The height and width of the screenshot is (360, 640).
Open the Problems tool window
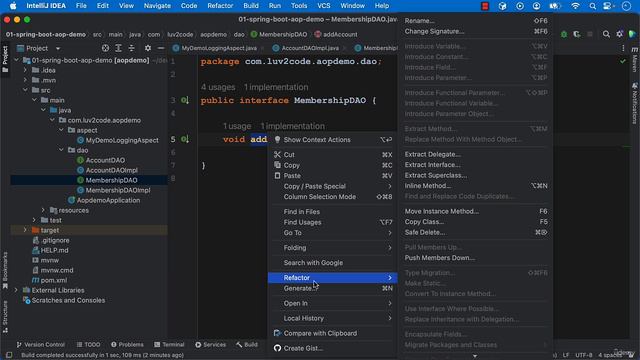tap(127, 344)
